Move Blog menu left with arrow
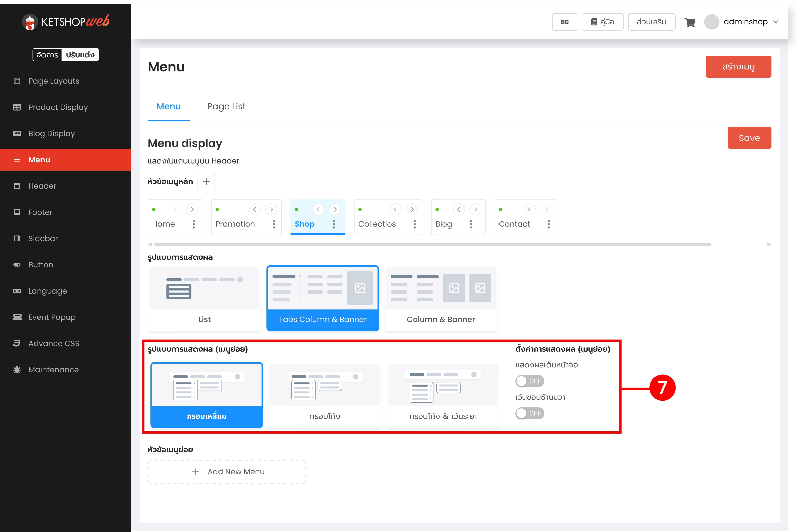Image resolution: width=801 pixels, height=532 pixels. coord(458,209)
